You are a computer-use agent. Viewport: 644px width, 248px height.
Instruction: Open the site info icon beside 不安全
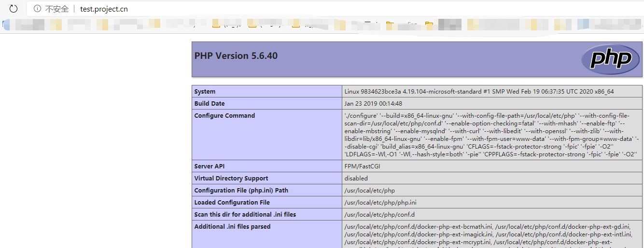(x=37, y=9)
